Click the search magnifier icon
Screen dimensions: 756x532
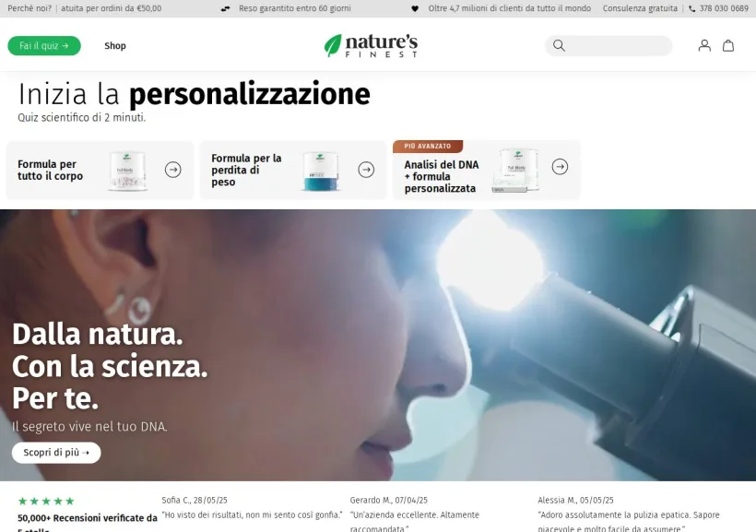pyautogui.click(x=559, y=45)
